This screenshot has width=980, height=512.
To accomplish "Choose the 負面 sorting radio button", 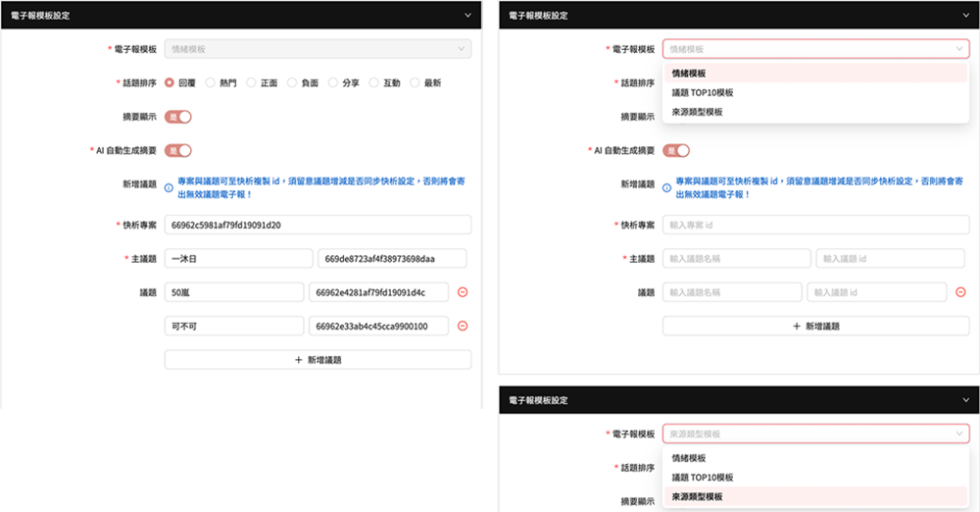I will coord(292,83).
